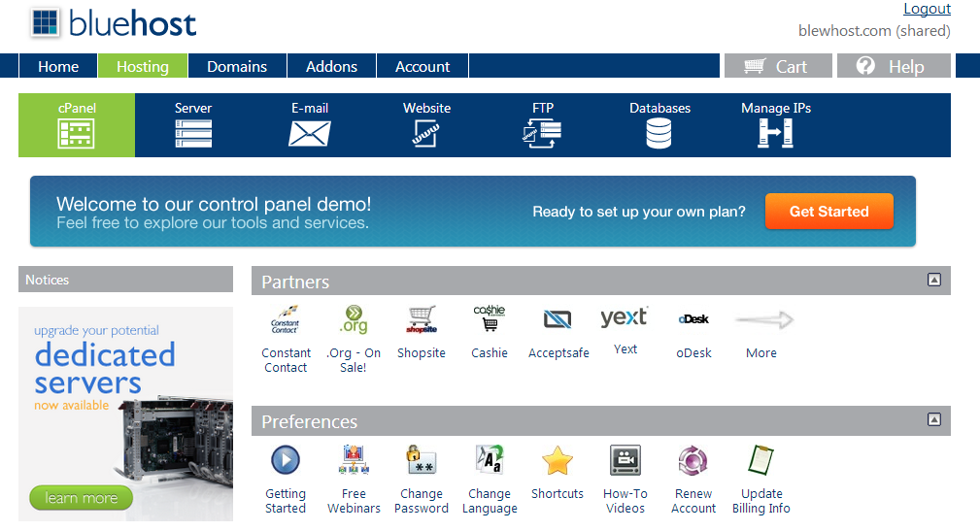Click the Renew Account label
980x531 pixels.
693,501
